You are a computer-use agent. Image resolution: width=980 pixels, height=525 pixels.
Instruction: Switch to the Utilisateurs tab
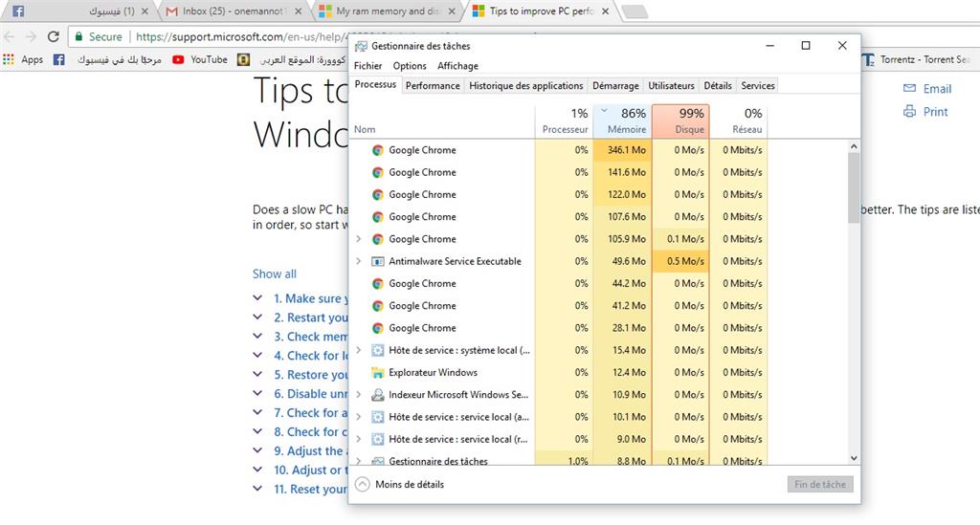pos(671,85)
